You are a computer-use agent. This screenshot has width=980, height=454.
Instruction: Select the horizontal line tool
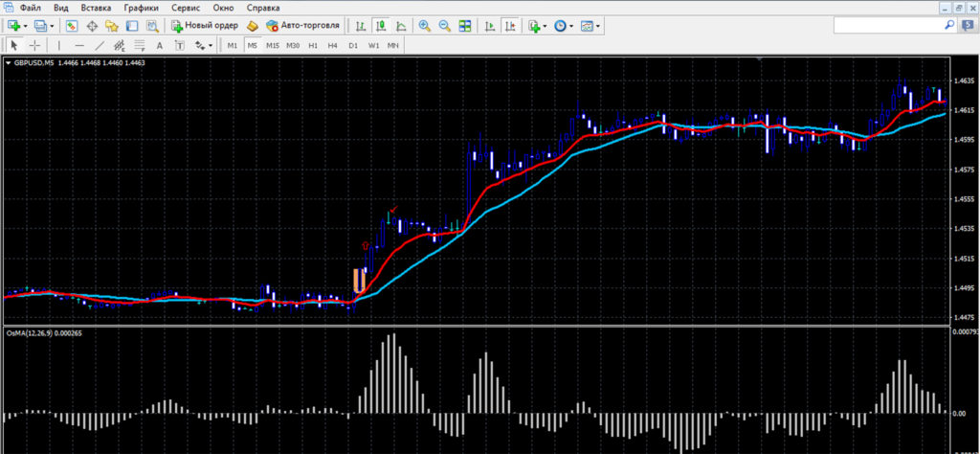[x=79, y=45]
